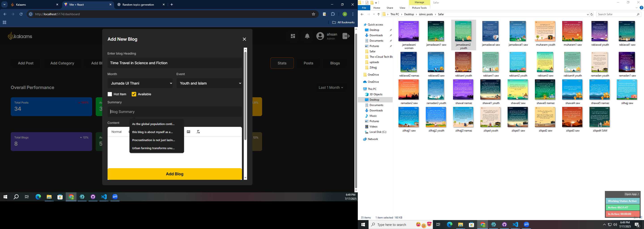Click the Kalaams logo
The width and height of the screenshot is (644, 229).
click(20, 36)
